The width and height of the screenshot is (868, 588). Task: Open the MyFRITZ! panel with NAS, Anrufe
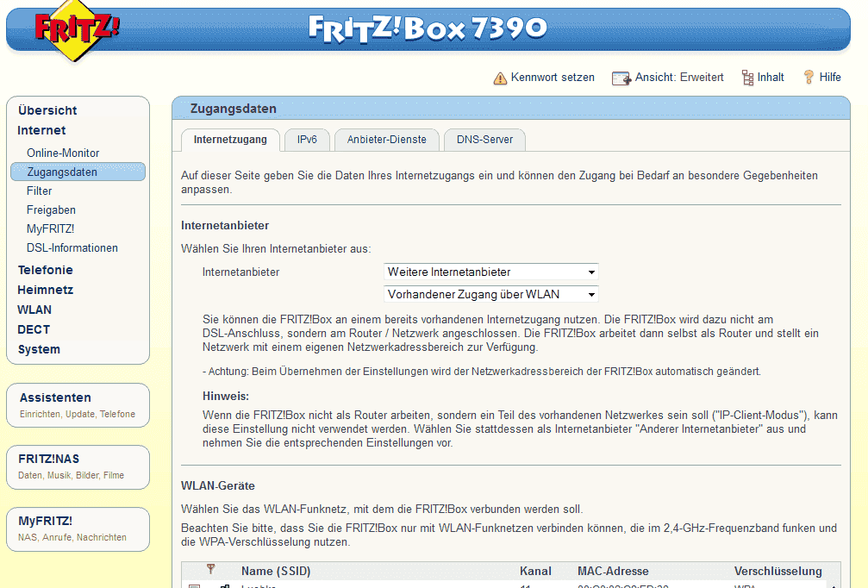pyautogui.click(x=78, y=529)
